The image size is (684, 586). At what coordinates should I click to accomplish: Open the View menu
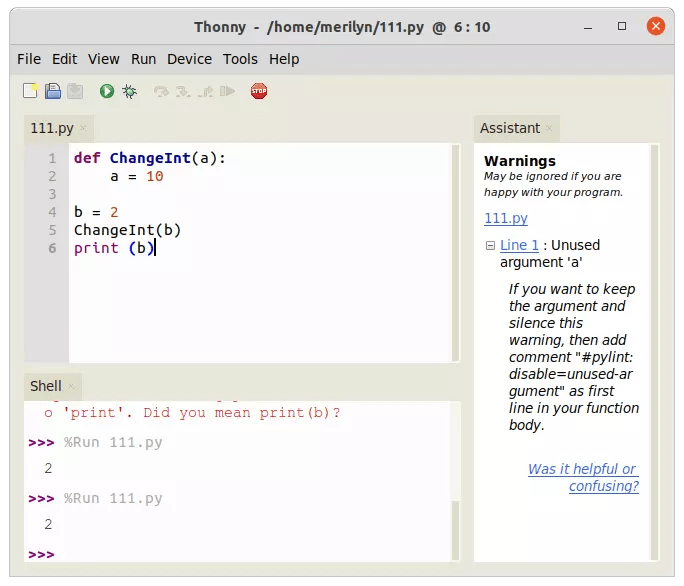pyautogui.click(x=104, y=59)
